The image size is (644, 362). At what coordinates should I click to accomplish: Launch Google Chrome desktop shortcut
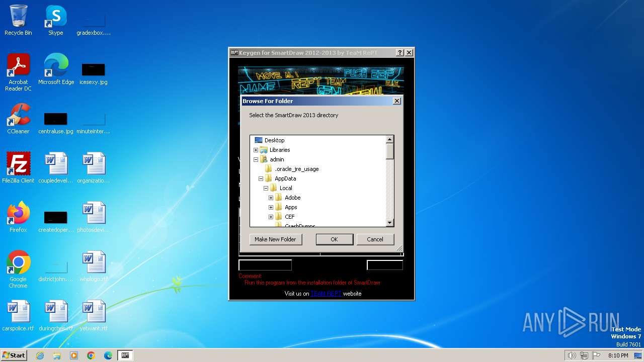(18, 269)
